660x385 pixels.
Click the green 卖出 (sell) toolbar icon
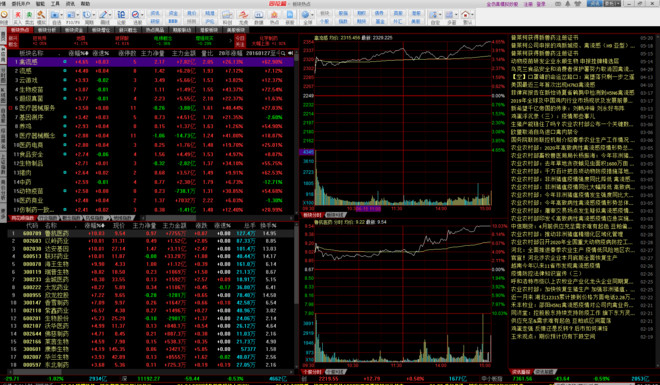29,15
